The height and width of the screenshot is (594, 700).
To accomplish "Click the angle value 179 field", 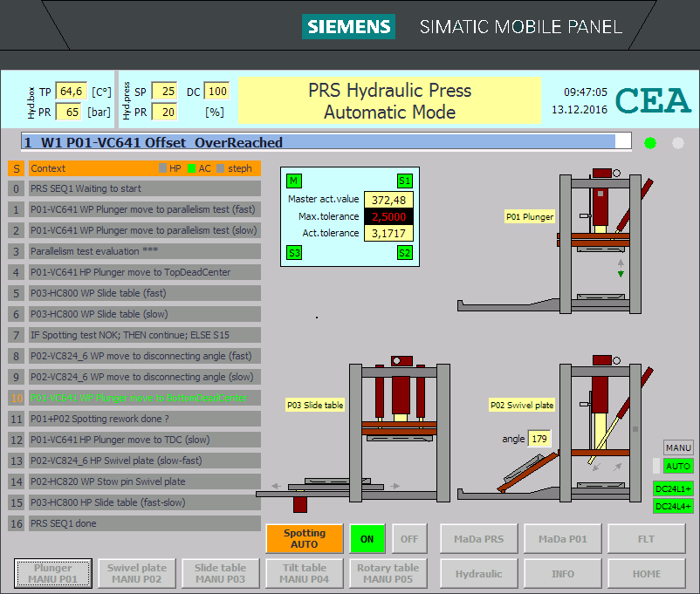I will [x=539, y=439].
